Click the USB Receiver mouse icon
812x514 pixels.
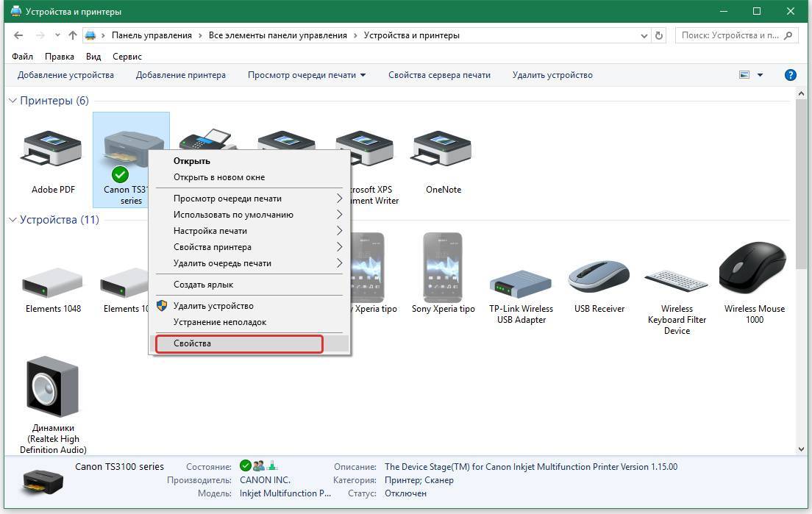[x=599, y=276]
